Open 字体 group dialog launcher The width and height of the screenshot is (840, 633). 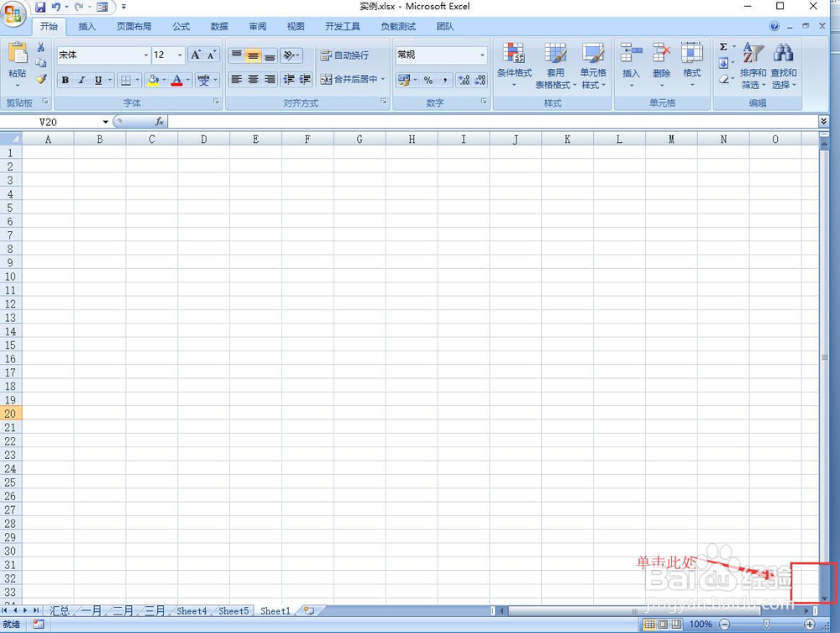217,102
